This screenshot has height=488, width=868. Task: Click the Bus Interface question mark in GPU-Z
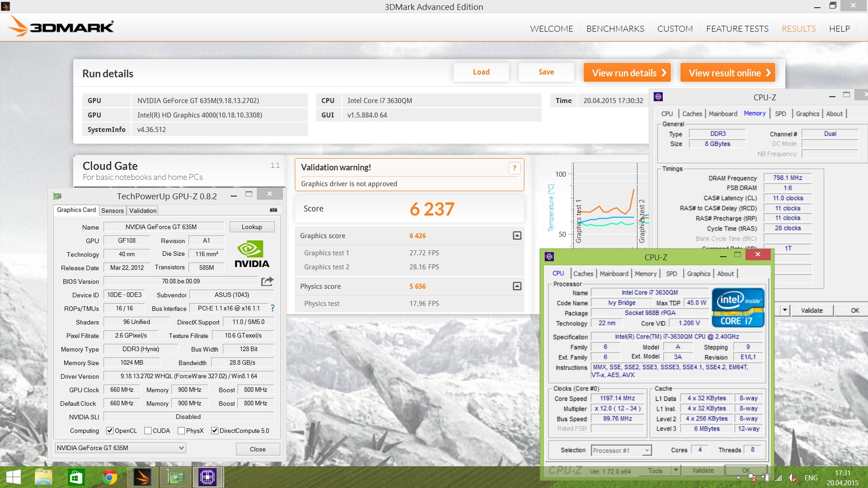tap(272, 308)
